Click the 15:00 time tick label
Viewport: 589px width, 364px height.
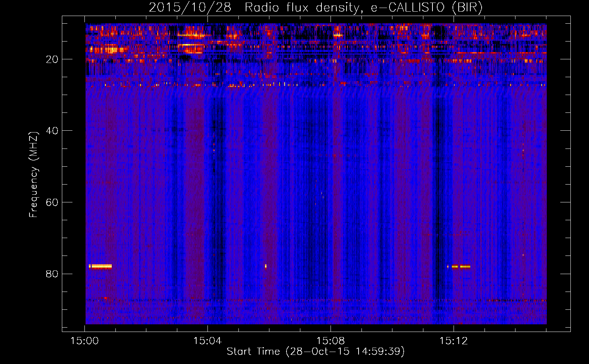(84, 341)
